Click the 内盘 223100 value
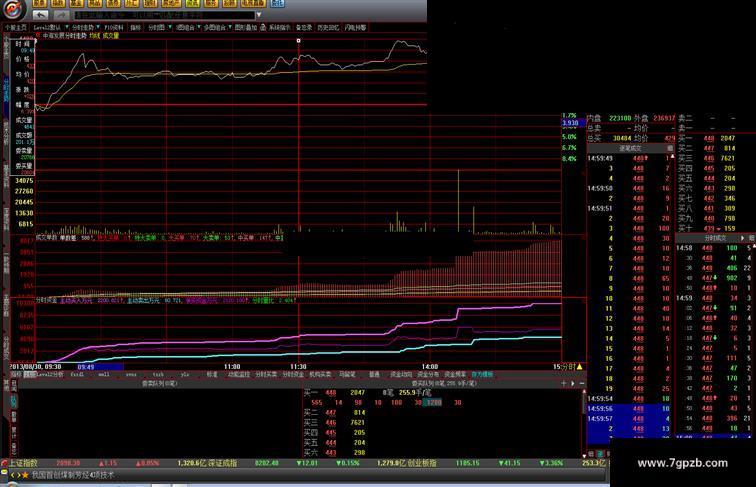Screen dimensions: 756x487 (620, 118)
